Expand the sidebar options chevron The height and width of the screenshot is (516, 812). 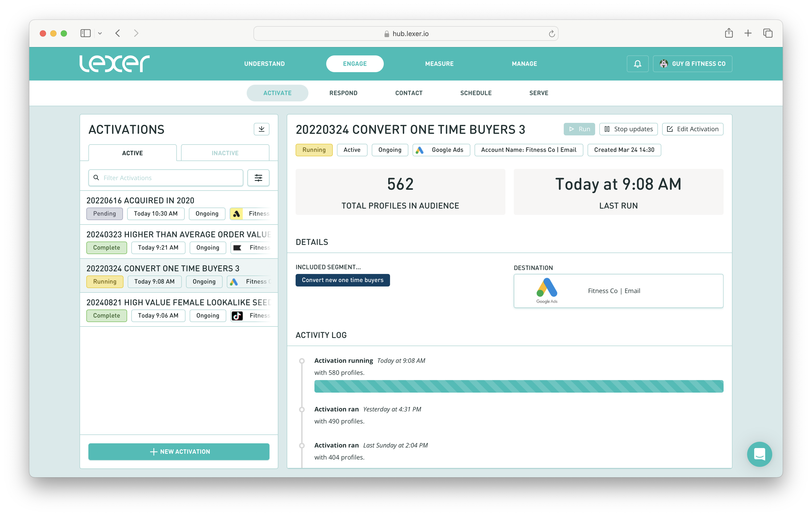pos(100,33)
